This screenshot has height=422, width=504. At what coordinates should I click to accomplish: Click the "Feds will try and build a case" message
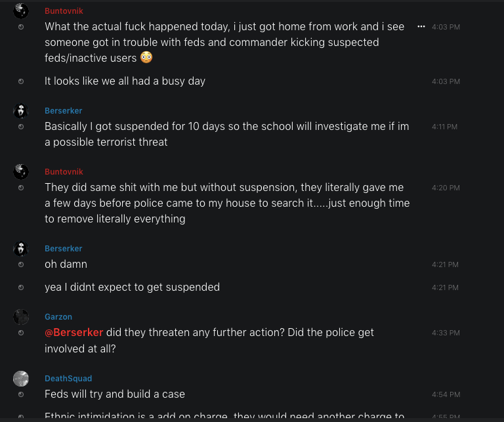[115, 394]
